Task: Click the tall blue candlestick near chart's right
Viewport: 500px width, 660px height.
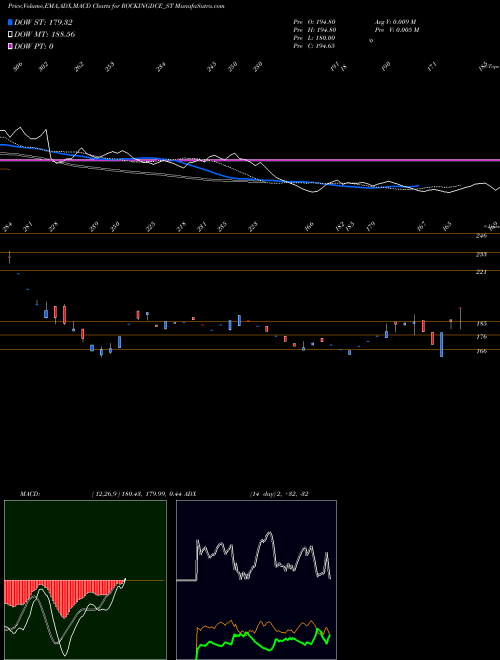Action: click(x=441, y=344)
